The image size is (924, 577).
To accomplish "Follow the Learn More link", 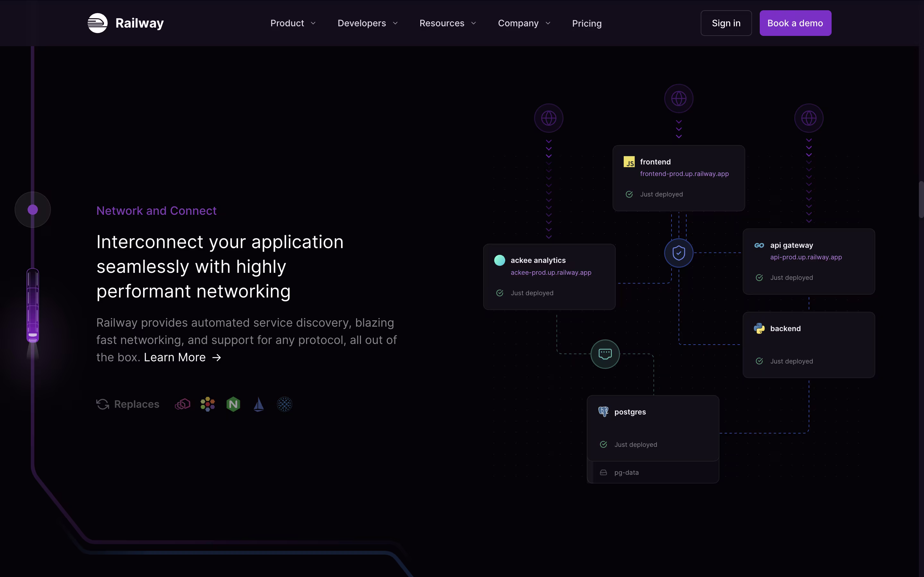I will (182, 357).
